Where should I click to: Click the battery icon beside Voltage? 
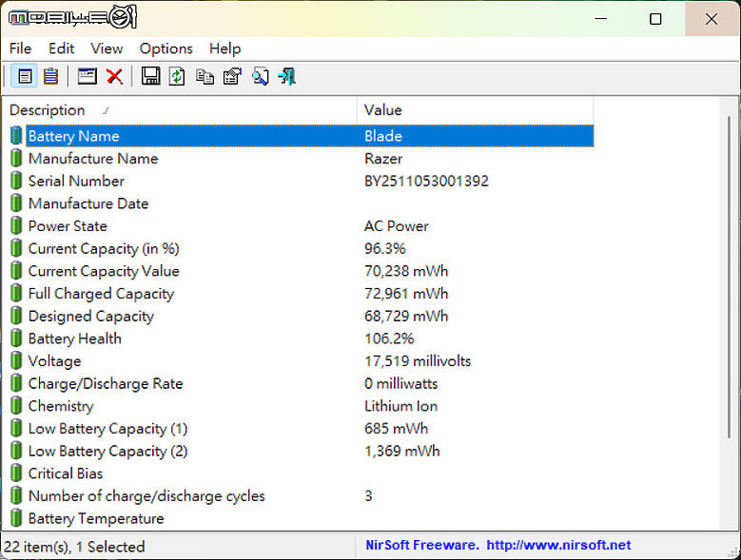(x=16, y=360)
